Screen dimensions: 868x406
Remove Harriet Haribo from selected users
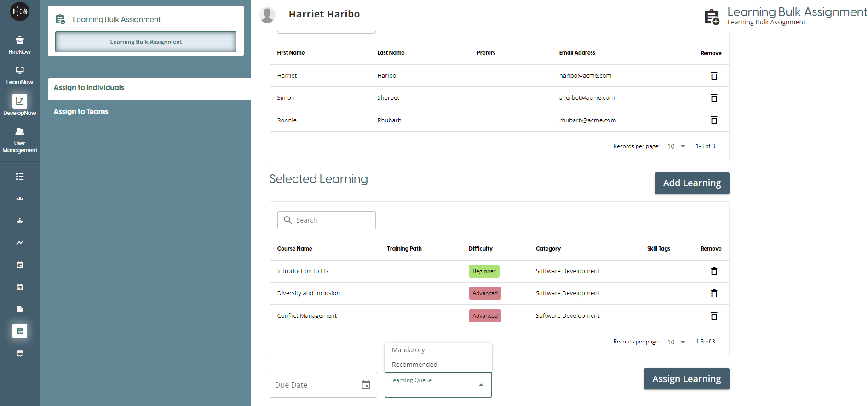(x=714, y=76)
